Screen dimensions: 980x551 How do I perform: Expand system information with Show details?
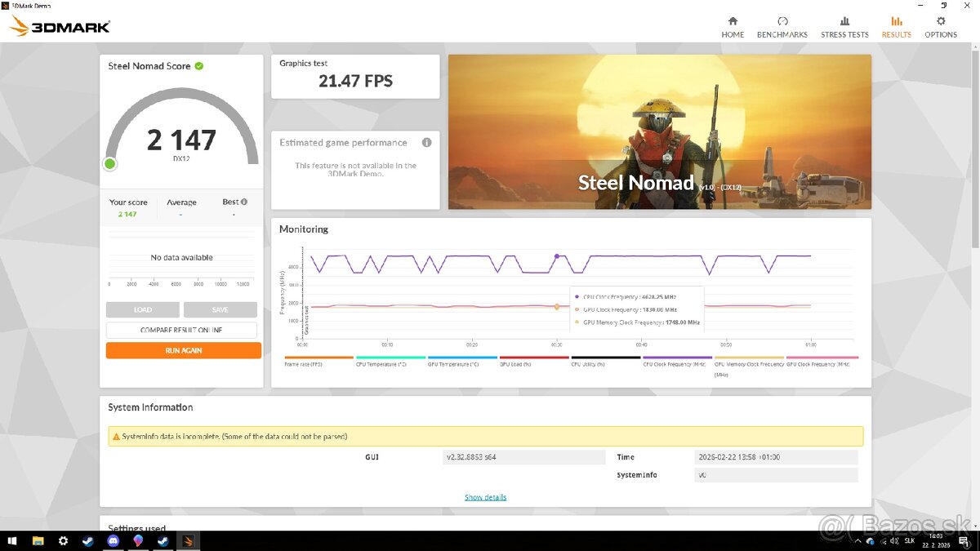(485, 497)
